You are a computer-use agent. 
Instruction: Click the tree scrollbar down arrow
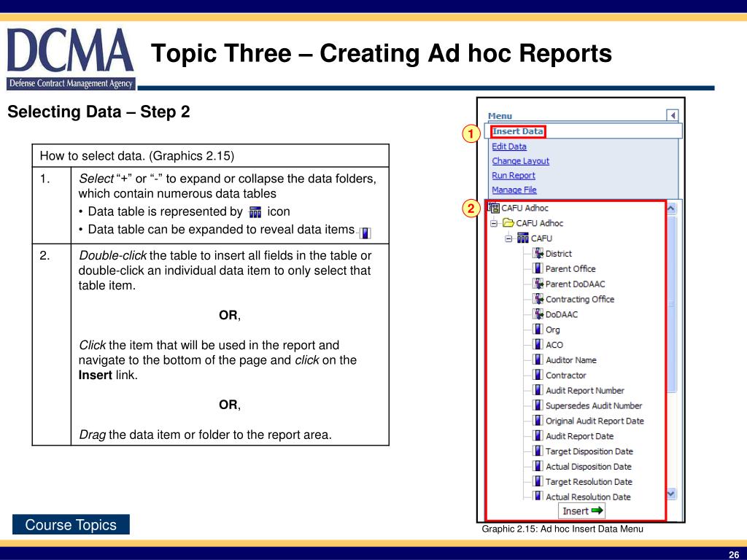pos(671,494)
